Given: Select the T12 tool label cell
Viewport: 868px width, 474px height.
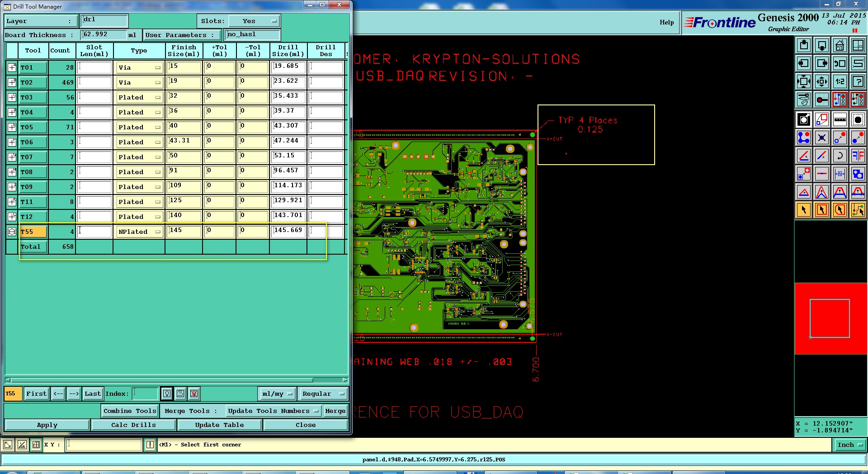Looking at the screenshot, I should 33,217.
